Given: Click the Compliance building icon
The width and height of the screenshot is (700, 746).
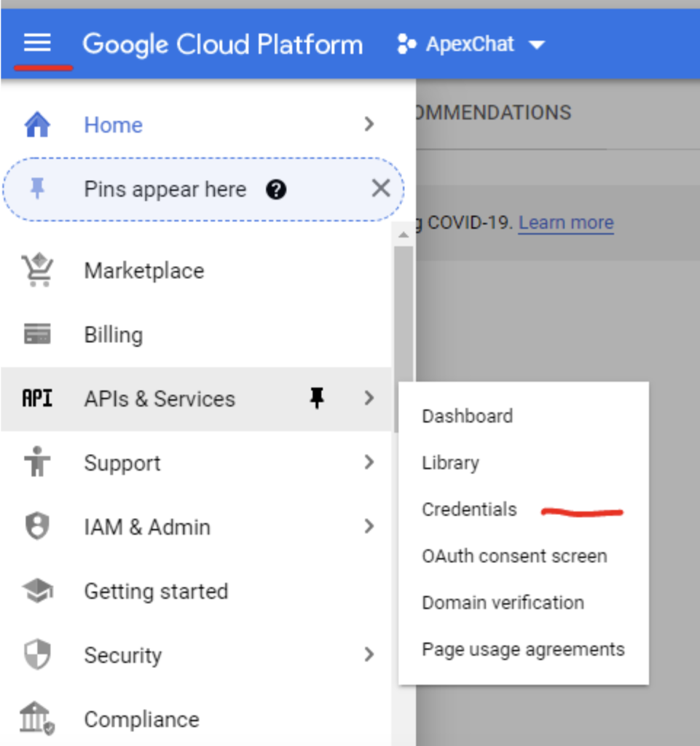Looking at the screenshot, I should coord(37,720).
